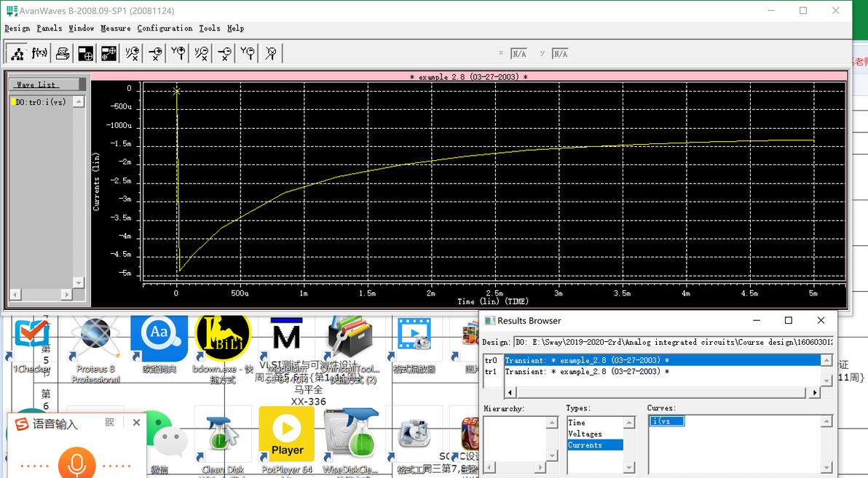Click orange microphone button in 语音输入

click(76, 463)
